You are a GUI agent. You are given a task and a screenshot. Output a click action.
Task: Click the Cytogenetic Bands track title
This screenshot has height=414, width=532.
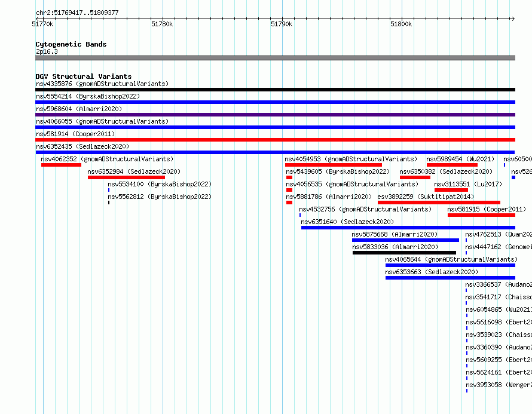pyautogui.click(x=71, y=44)
